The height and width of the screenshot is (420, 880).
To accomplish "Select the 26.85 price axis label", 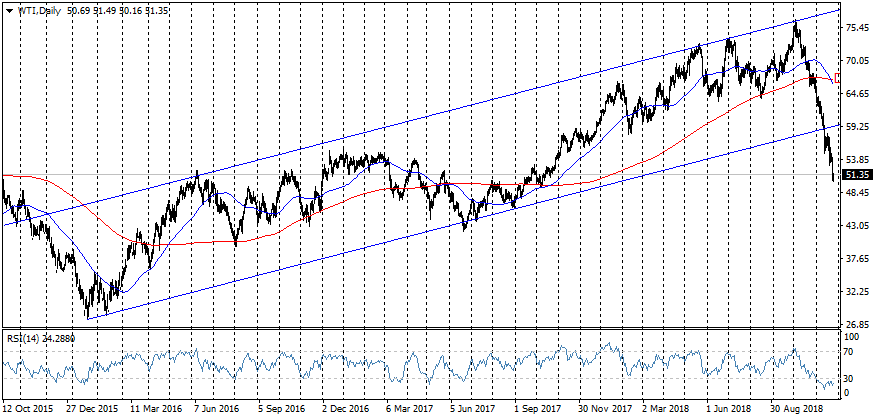I will (858, 325).
